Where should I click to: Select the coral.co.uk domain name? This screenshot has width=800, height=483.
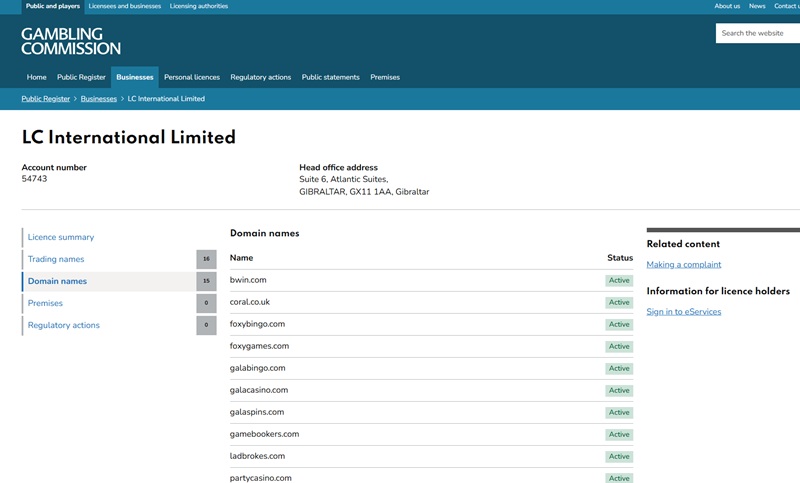[x=249, y=302]
